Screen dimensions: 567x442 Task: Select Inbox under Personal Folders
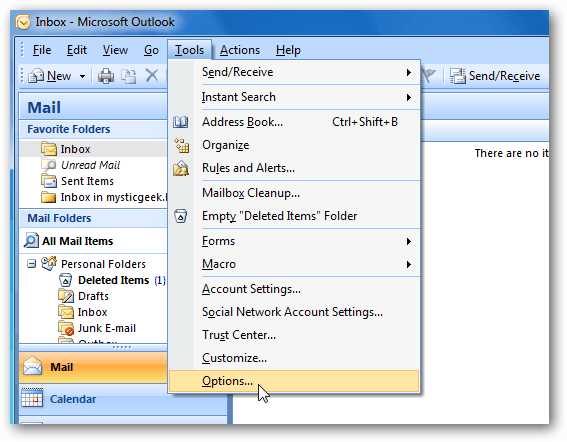click(x=93, y=312)
